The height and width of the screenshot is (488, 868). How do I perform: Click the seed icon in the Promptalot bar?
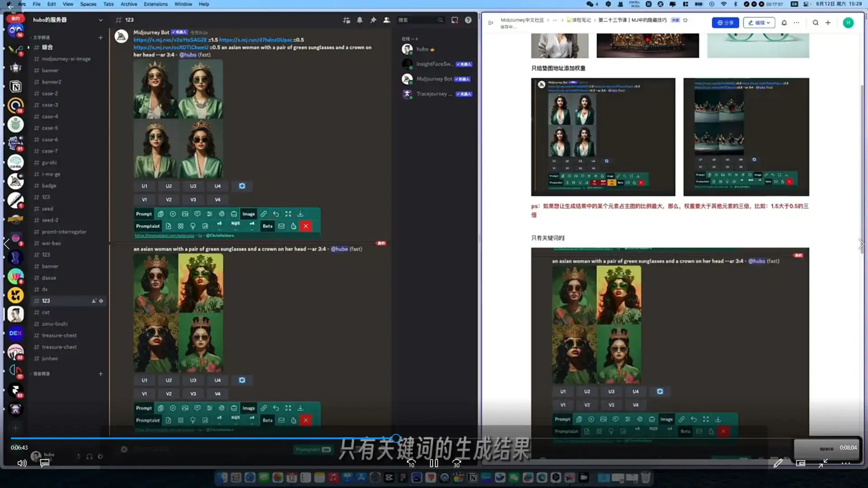click(x=173, y=214)
